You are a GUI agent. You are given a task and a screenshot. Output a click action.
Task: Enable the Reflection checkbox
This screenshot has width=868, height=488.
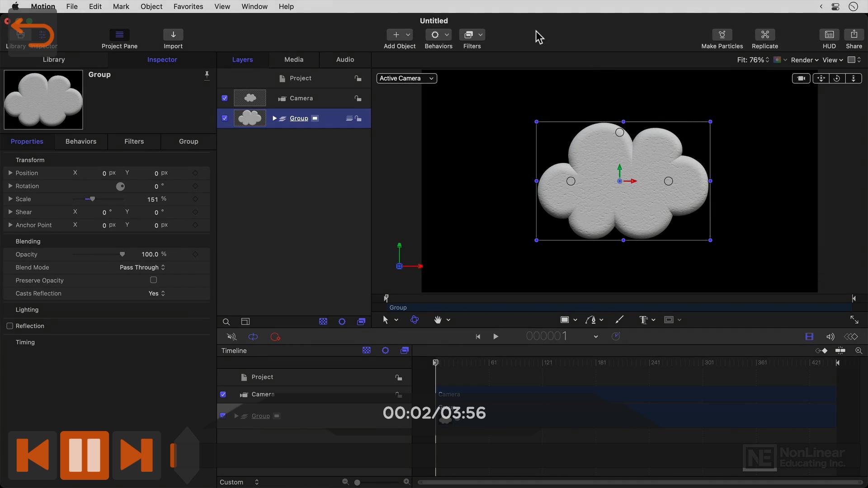point(9,326)
